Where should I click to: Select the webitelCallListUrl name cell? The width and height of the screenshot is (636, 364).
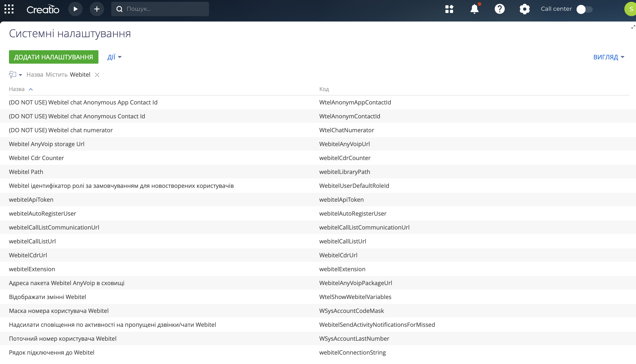(32, 241)
